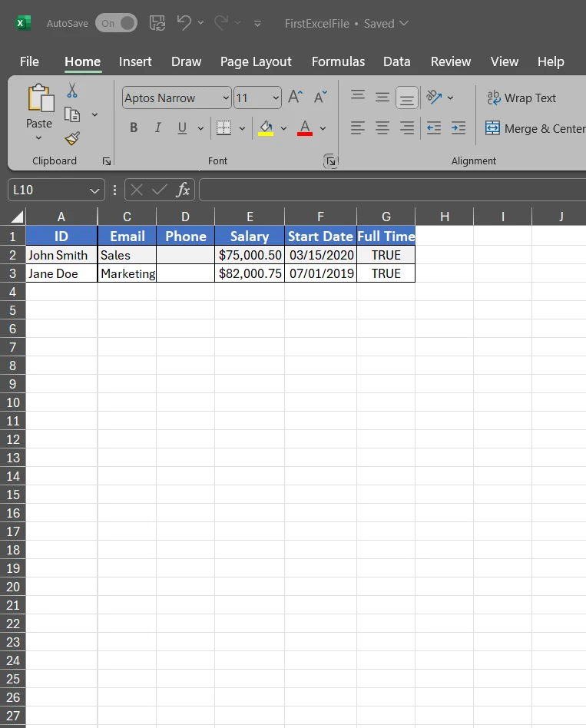Click the Copy icon in Clipboard
Viewport: 586px width, 728px height.
click(73, 114)
